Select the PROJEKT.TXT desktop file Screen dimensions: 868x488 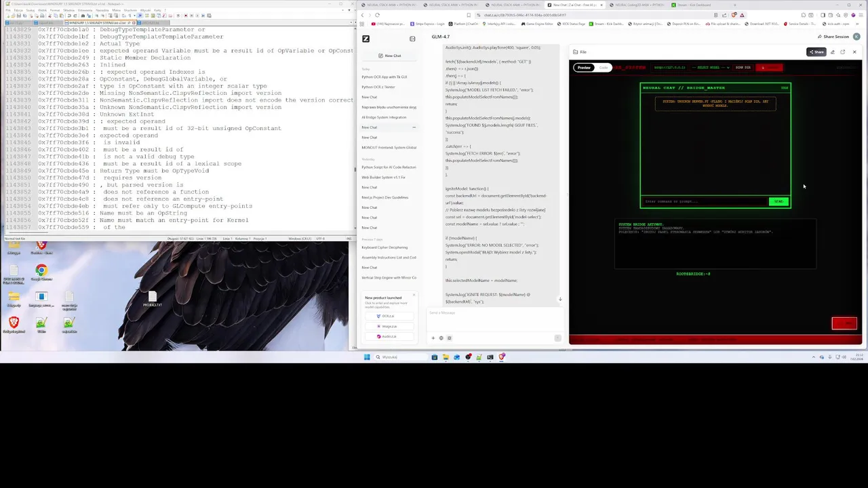(x=153, y=299)
